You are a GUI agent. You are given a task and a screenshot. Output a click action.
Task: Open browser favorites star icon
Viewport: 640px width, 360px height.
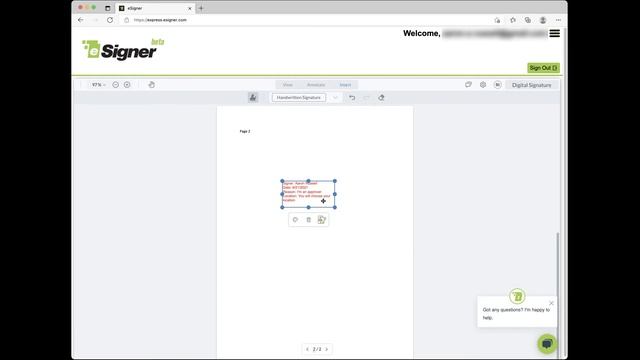(x=513, y=20)
